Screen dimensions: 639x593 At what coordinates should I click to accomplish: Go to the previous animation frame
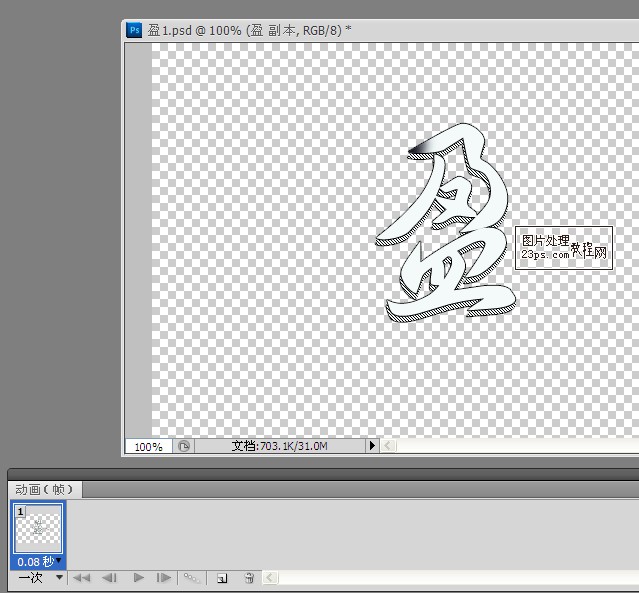click(109, 578)
